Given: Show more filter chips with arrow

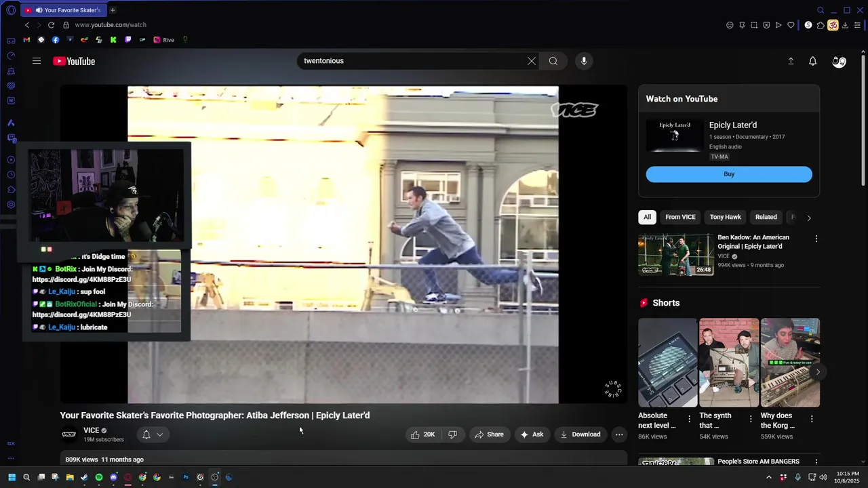Looking at the screenshot, I should (808, 218).
